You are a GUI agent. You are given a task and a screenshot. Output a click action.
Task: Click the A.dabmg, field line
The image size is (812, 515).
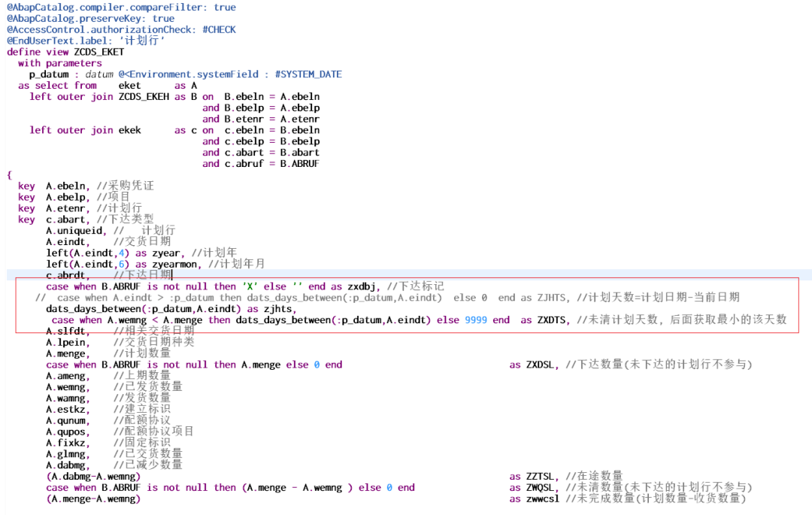[114, 465]
